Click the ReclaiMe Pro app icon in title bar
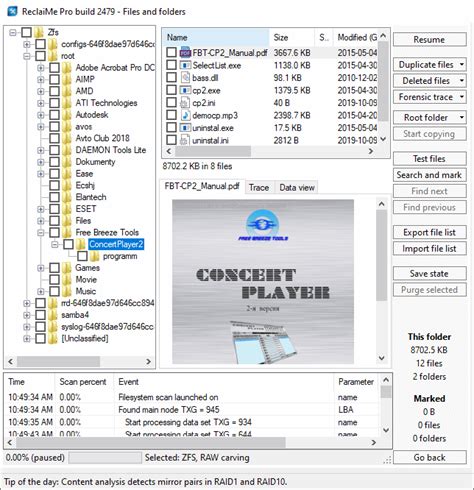This screenshot has height=490, width=474. pyautogui.click(x=12, y=11)
